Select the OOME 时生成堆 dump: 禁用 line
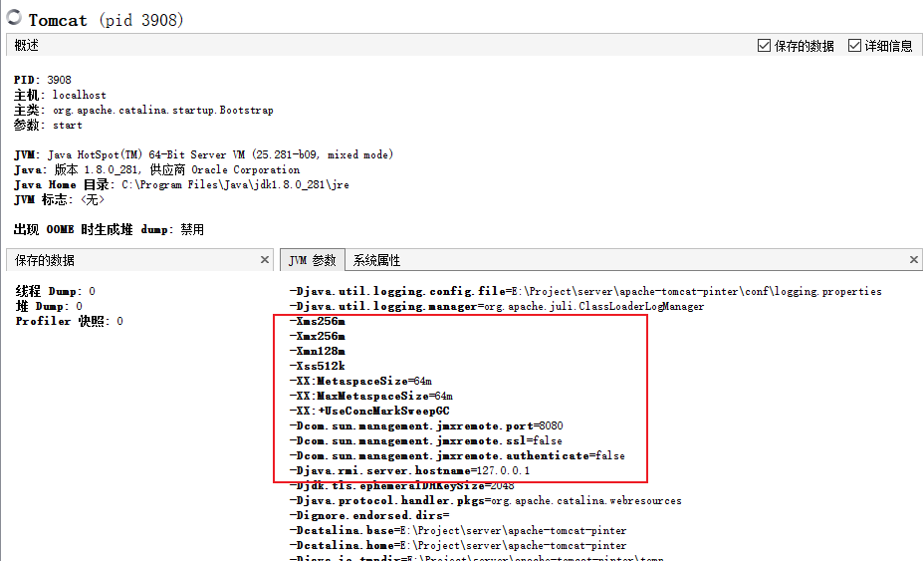Viewport: 924px width, 561px height. 109,229
